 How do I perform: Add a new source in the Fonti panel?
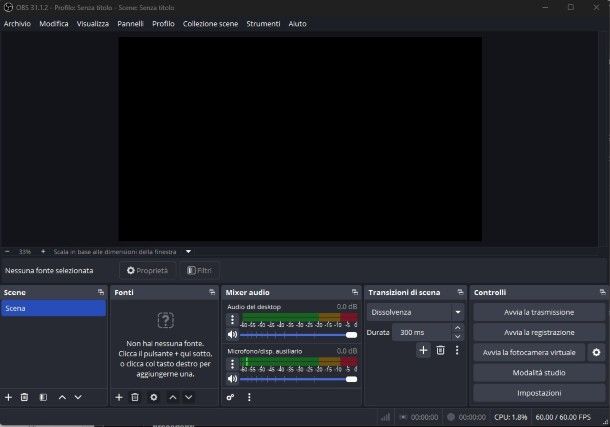[x=119, y=397]
